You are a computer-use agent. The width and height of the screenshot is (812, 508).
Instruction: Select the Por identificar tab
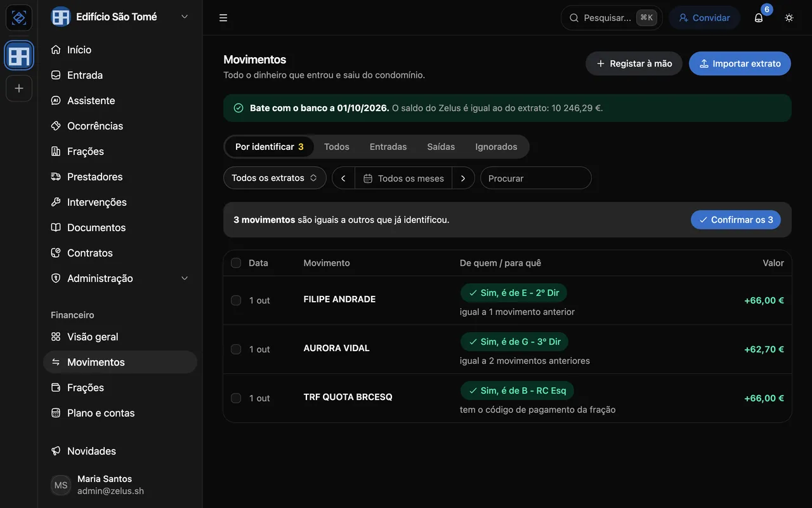click(270, 147)
